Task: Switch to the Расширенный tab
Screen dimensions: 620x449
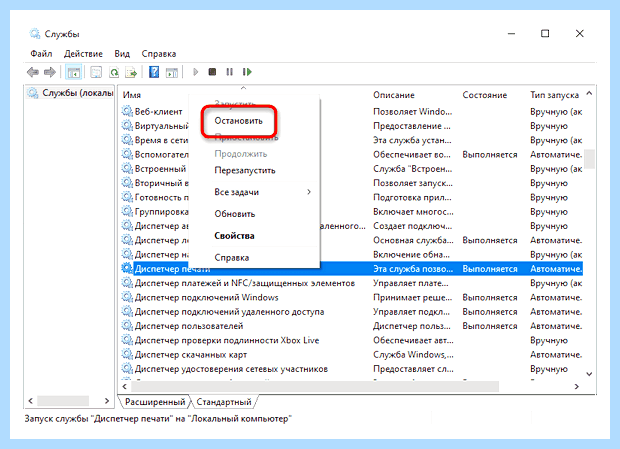Action: [155, 402]
